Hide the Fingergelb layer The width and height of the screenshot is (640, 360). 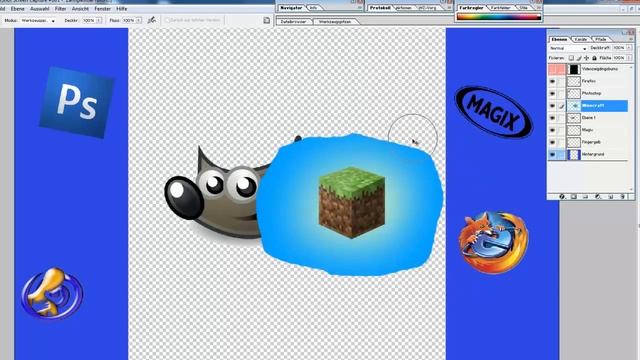[x=552, y=142]
